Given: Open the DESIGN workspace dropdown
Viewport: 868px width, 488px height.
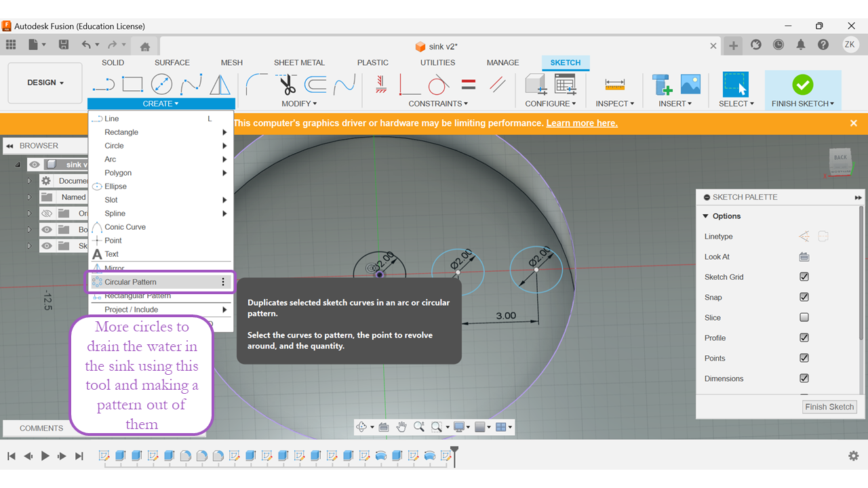Looking at the screenshot, I should click(45, 83).
